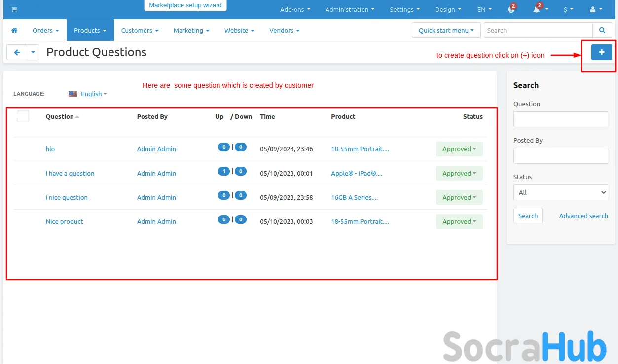
Task: Click the shopping cart storefront icon
Action: click(14, 9)
